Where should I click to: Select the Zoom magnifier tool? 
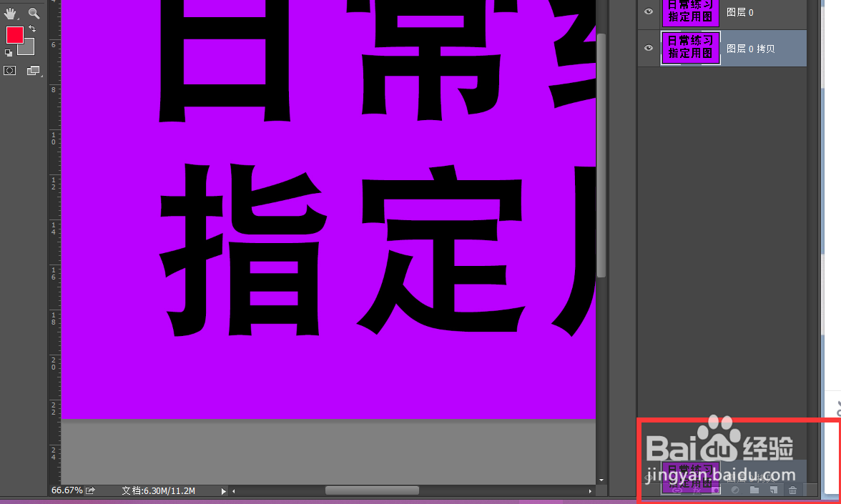(34, 13)
